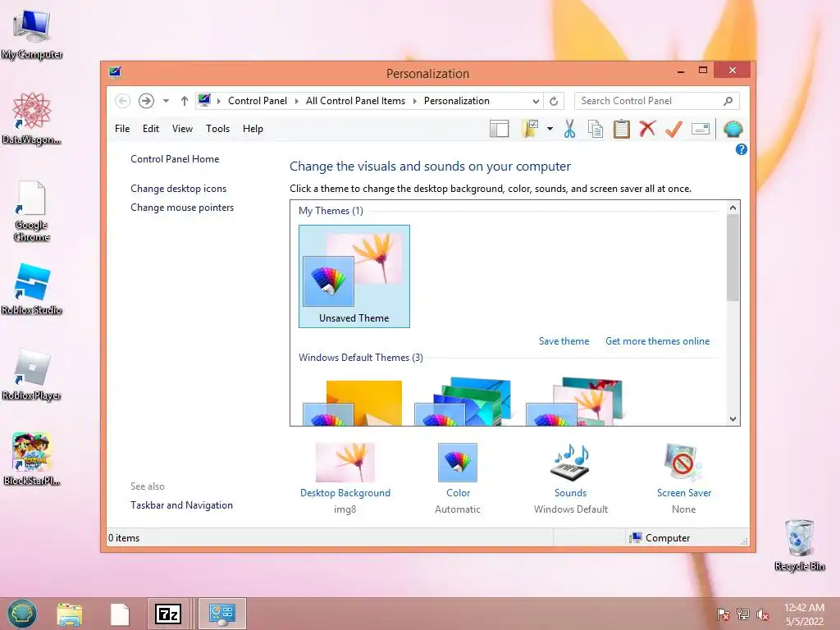The height and width of the screenshot is (630, 840).
Task: Click Control Panel in breadcrumb
Action: point(257,101)
